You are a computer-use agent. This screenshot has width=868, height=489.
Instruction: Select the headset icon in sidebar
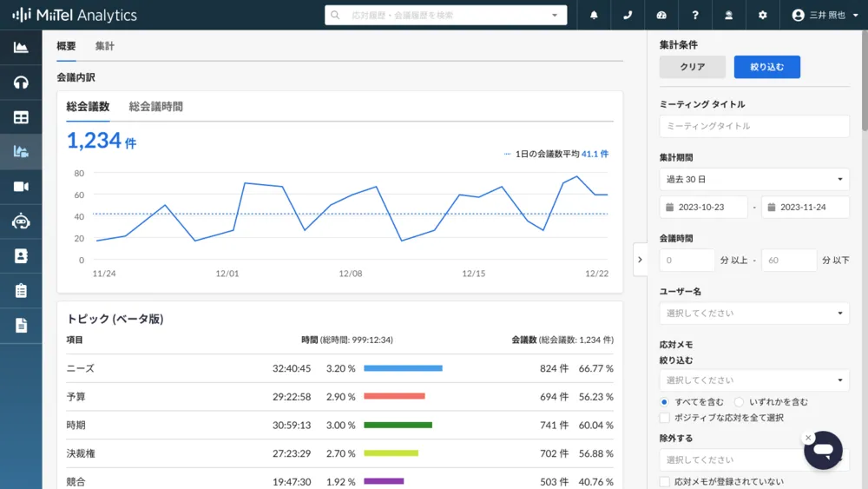click(x=21, y=83)
